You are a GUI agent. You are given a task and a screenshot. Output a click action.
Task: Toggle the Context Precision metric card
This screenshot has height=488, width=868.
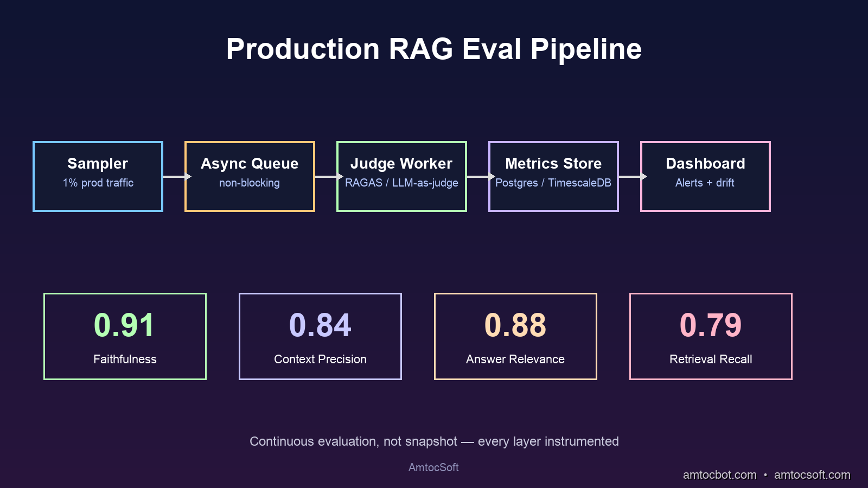(320, 335)
